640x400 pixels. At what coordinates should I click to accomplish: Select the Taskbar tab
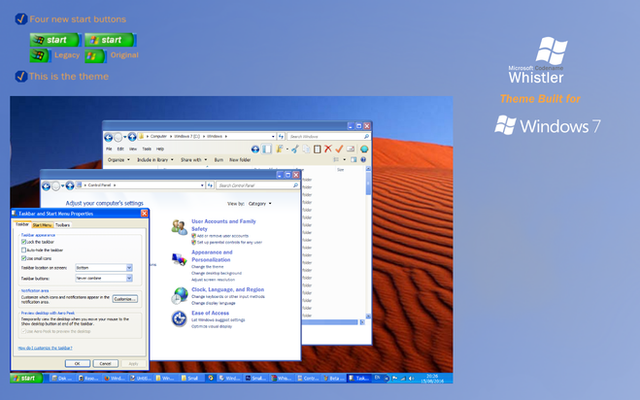(x=22, y=224)
